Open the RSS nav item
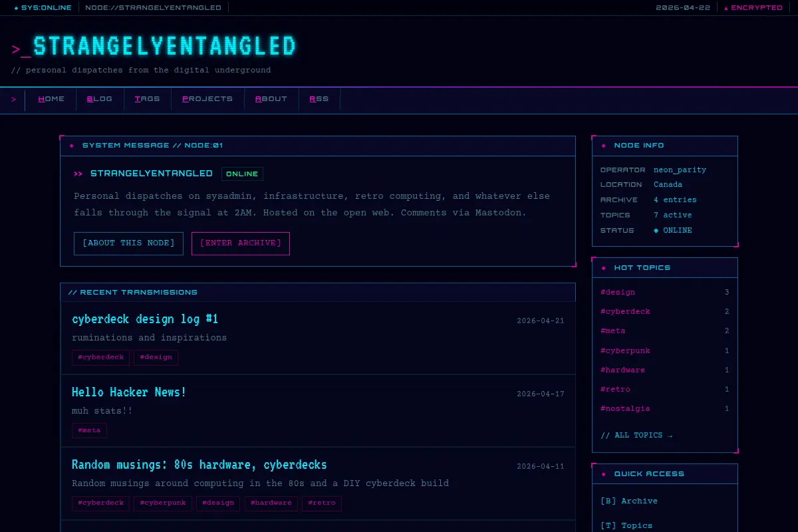Viewport: 798px width, 532px height. (319, 99)
